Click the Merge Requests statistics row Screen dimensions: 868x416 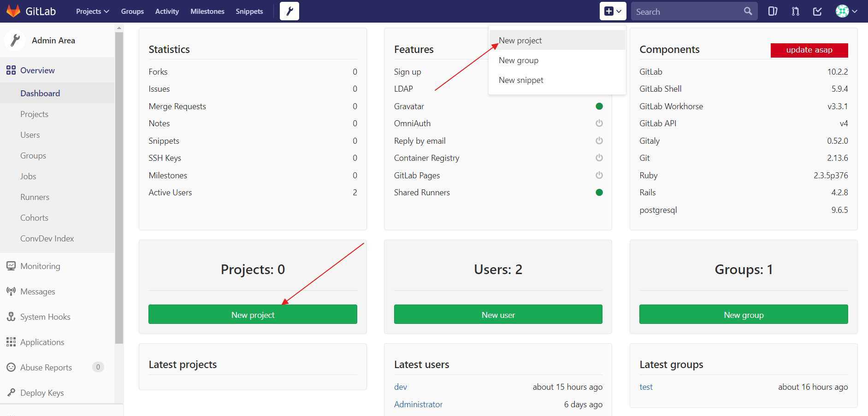253,106
